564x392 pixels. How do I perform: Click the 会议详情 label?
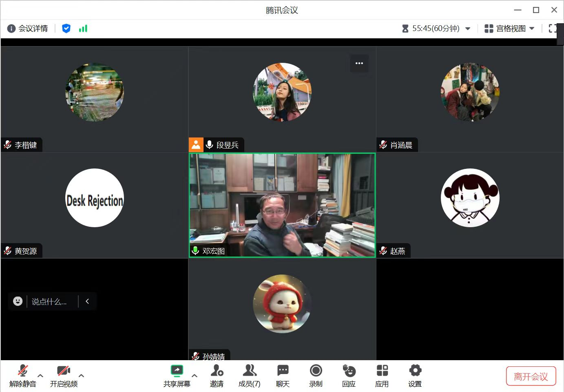(33, 29)
